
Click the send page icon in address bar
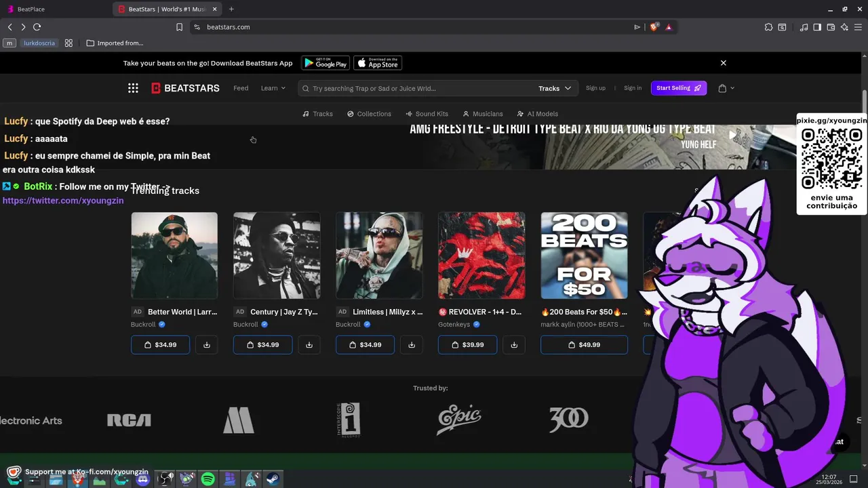pos(637,27)
